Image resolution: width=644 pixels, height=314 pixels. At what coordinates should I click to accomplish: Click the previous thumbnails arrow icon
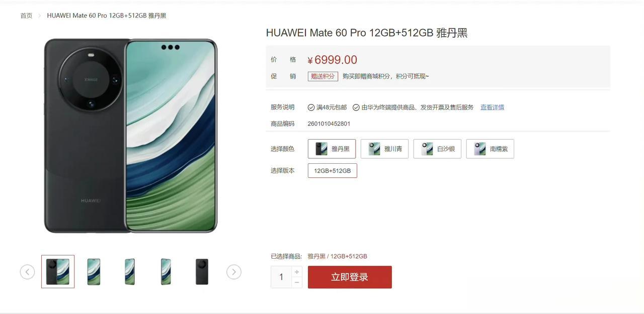coord(27,272)
